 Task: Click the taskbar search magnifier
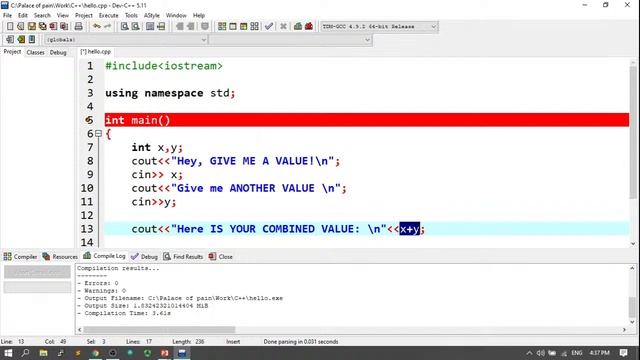[25, 353]
